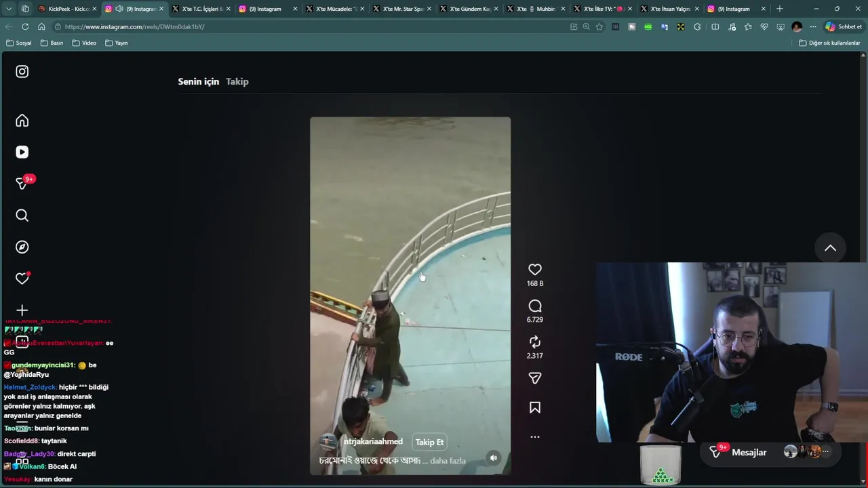The width and height of the screenshot is (868, 488).
Task: Switch to X'te T.C. İçişleri tab
Action: [x=201, y=9]
